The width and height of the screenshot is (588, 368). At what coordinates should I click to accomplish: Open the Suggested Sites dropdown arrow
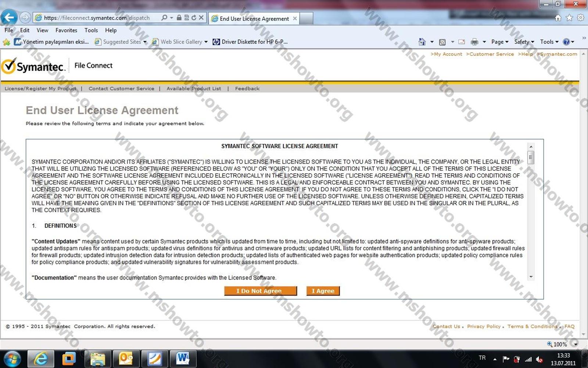click(x=145, y=42)
